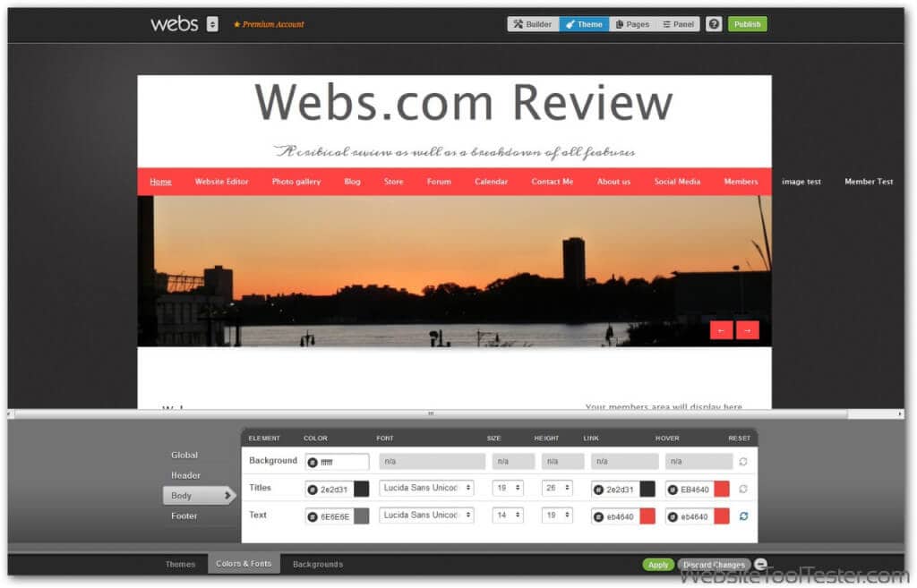Click the Premium Account link
This screenshot has width=917, height=588.
click(x=269, y=24)
